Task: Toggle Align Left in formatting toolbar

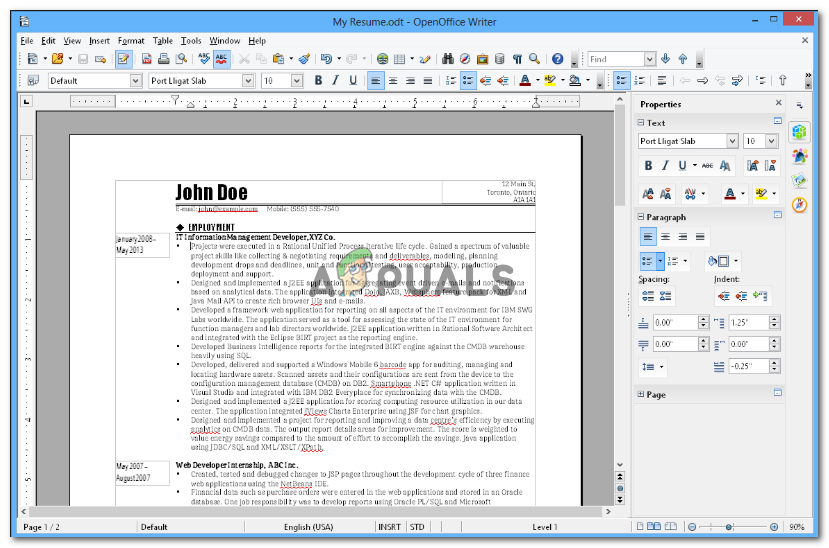Action: click(375, 81)
